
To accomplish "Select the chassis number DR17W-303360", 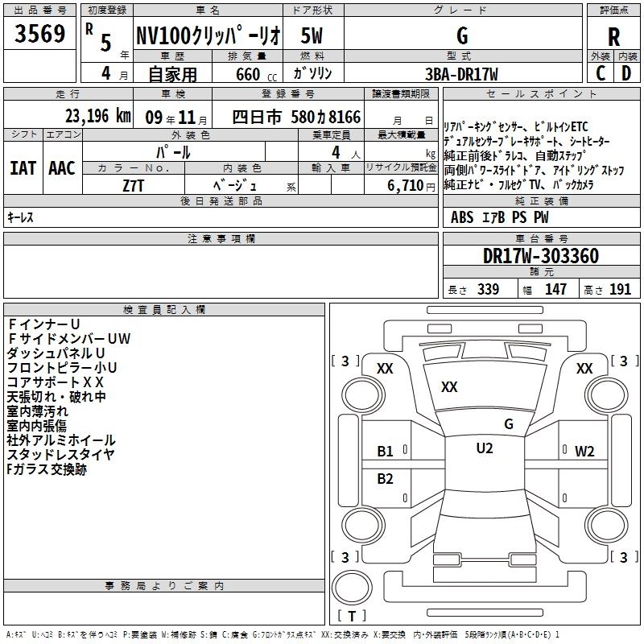I will pos(541,256).
